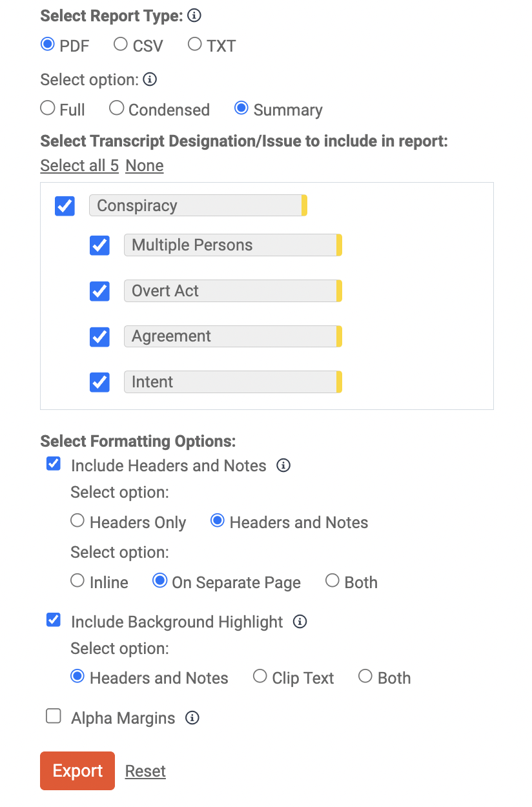The image size is (532, 807).
Task: Choose Clip Text for background highlight
Action: [260, 677]
